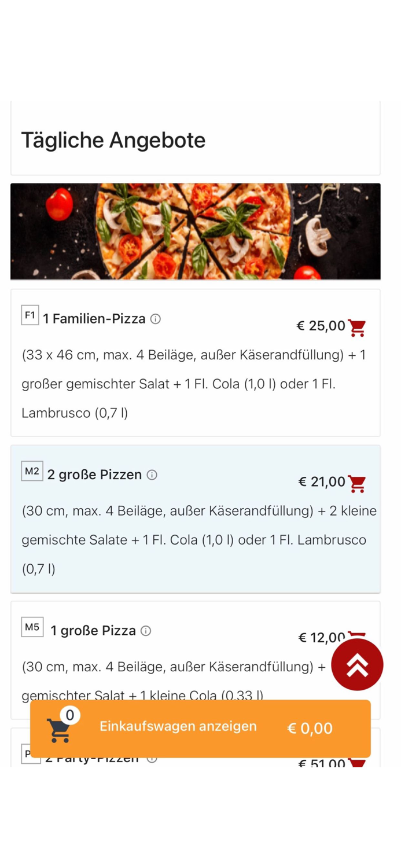
Task: Click the F1 badge on the Familien-Pizza offer
Action: pyautogui.click(x=29, y=315)
